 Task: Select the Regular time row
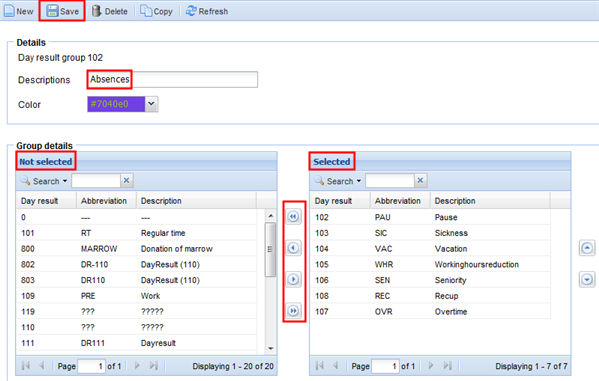(136, 233)
